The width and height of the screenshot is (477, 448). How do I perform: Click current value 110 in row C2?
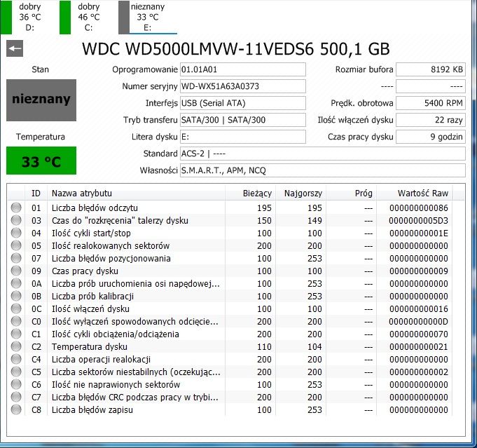point(264,347)
